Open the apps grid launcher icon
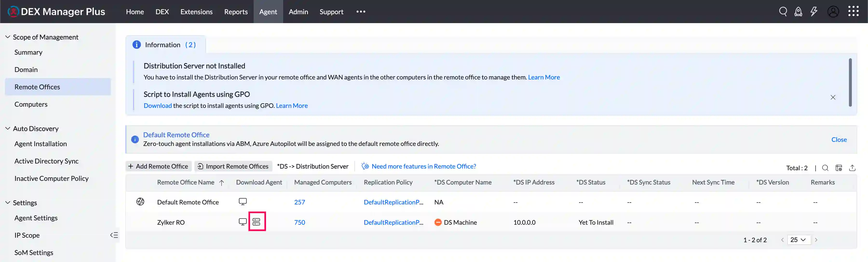 coord(853,11)
